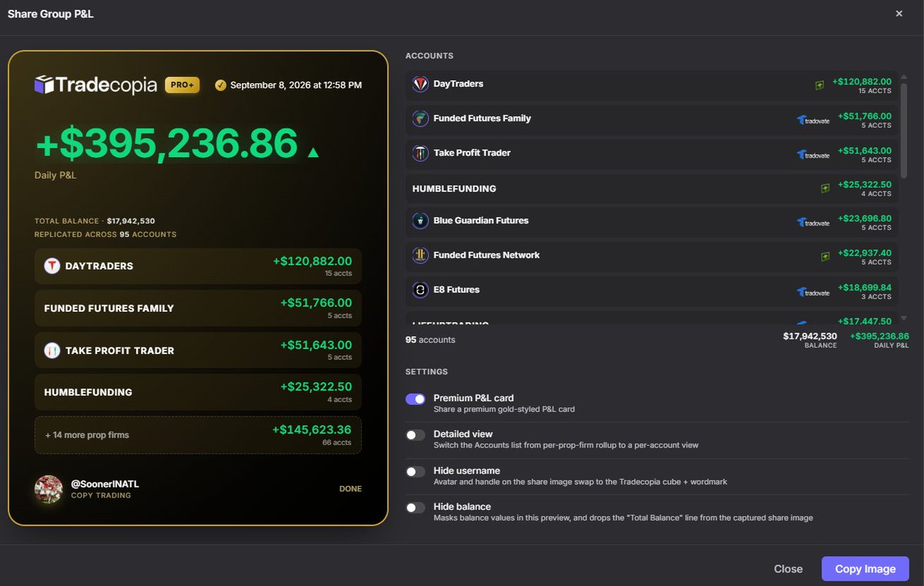This screenshot has width=924, height=586.
Task: Click the DONE label on the card
Action: click(350, 489)
